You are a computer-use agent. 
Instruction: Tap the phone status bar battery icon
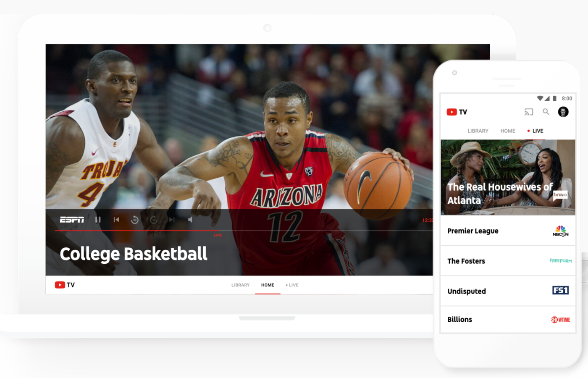pyautogui.click(x=554, y=98)
